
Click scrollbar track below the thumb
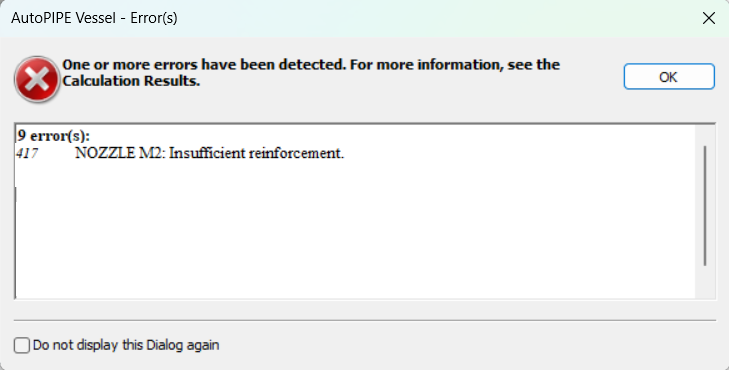[x=705, y=282]
